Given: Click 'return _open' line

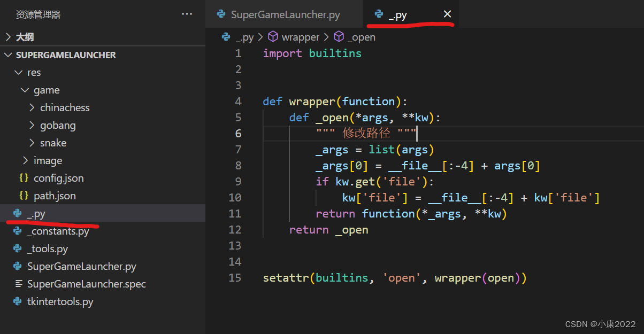Looking at the screenshot, I should (x=328, y=230).
